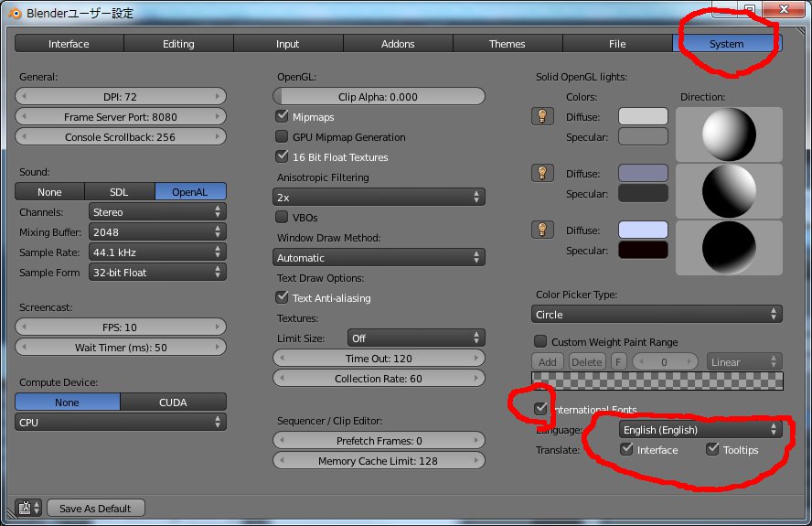Viewport: 812px width, 526px height.
Task: Open the CPU device dropdown
Action: (x=121, y=422)
